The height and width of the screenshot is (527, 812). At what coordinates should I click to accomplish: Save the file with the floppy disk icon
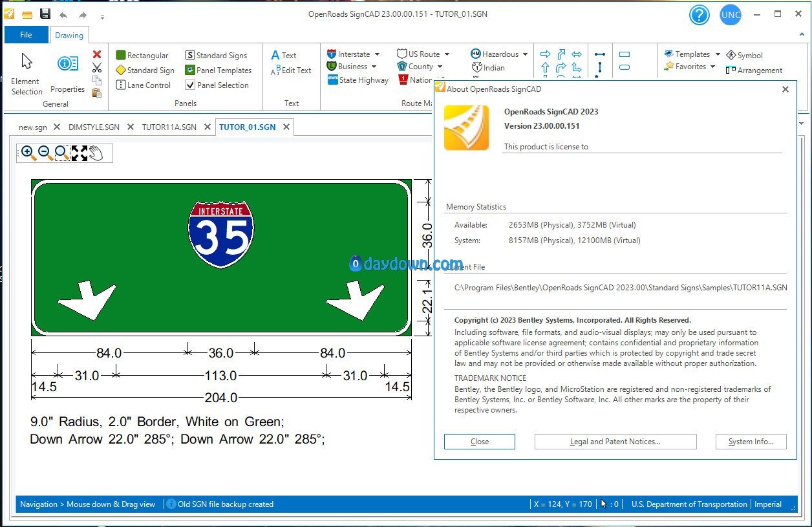pos(45,14)
